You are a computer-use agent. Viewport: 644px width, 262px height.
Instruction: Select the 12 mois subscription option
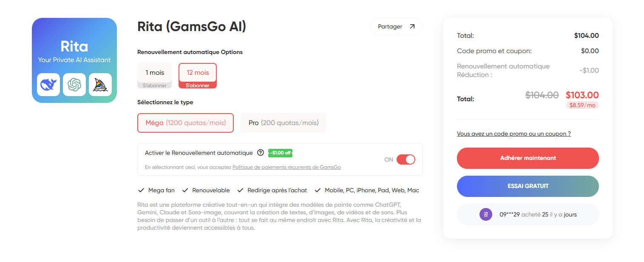198,76
